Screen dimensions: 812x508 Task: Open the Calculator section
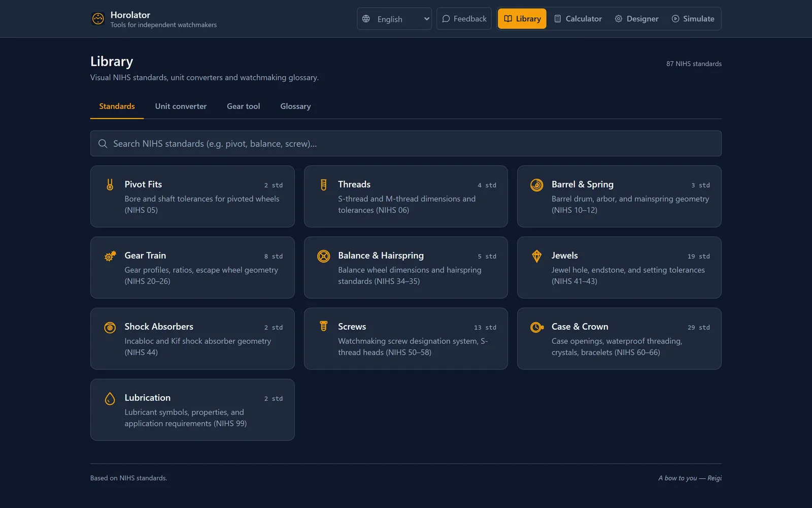578,19
